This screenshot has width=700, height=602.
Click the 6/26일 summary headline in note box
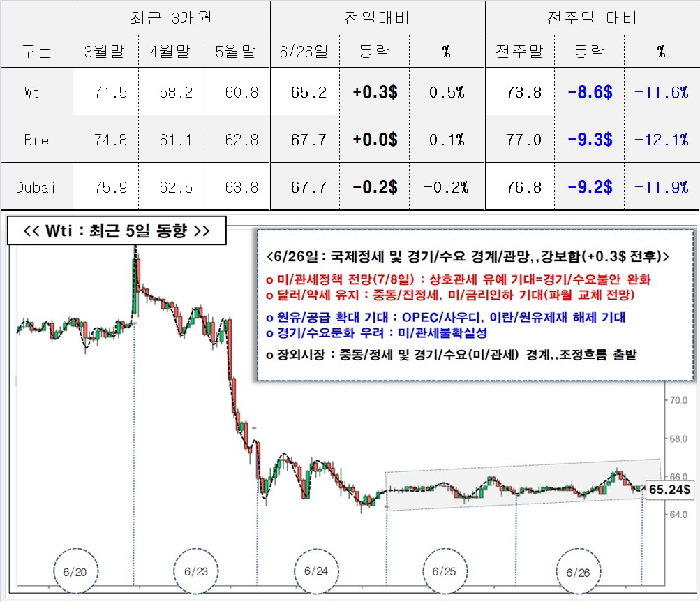point(468,256)
